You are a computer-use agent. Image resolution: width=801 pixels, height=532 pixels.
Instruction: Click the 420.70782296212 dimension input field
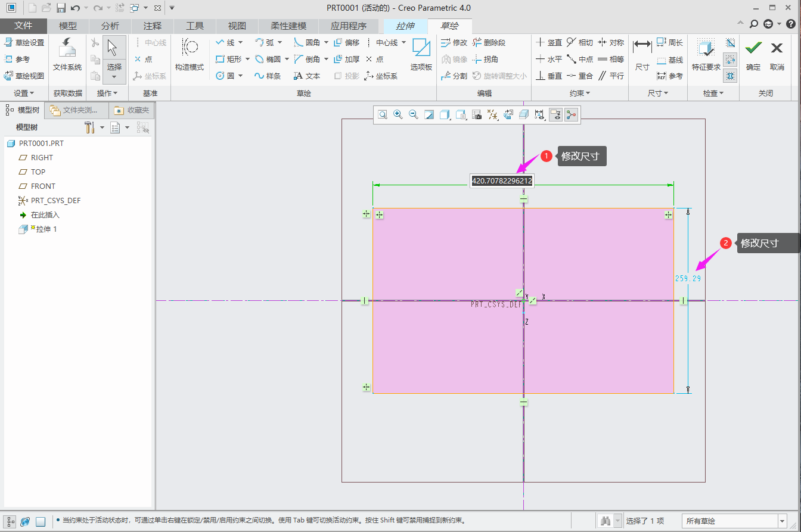pos(502,181)
